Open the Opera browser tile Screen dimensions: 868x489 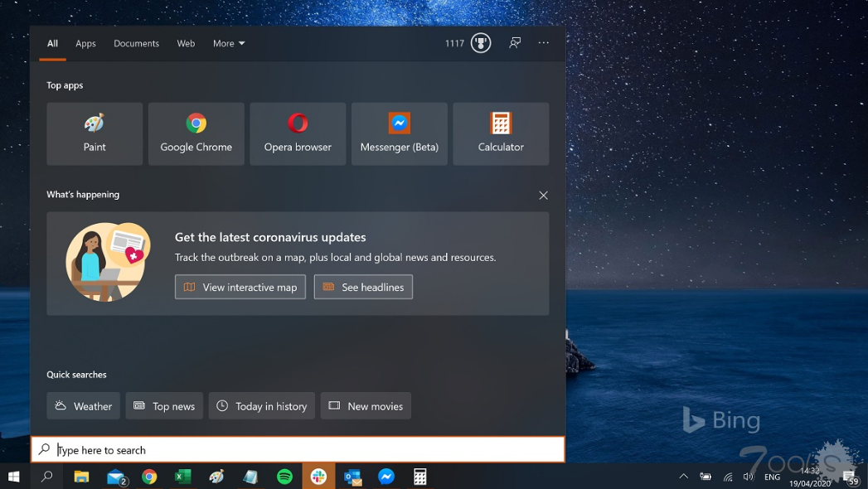click(x=298, y=133)
